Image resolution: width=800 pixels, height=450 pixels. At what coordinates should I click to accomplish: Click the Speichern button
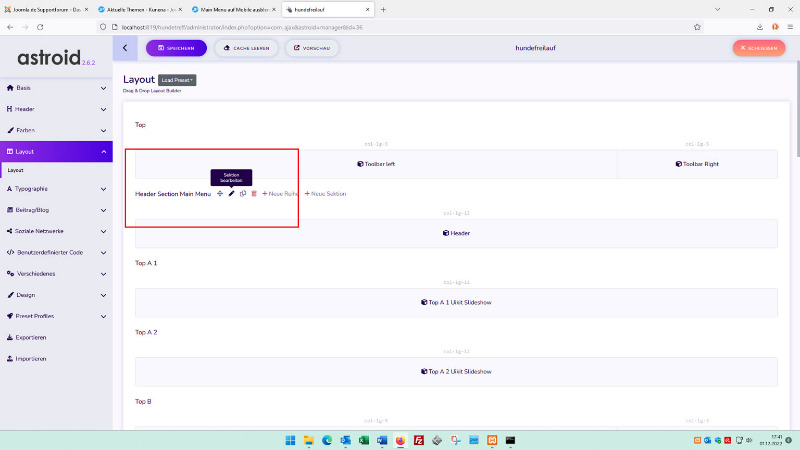pyautogui.click(x=176, y=47)
